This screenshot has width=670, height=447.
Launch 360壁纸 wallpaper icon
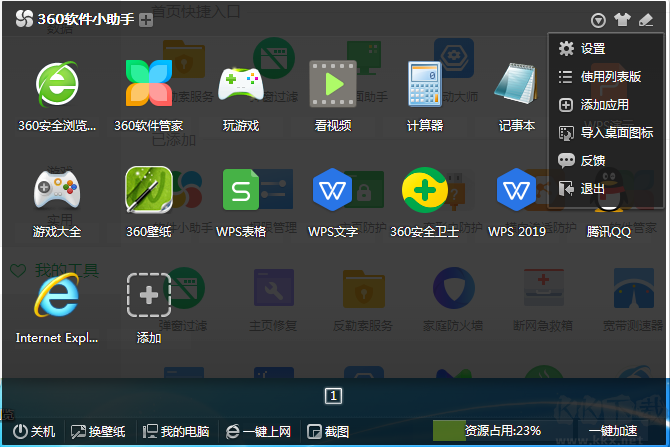point(149,189)
